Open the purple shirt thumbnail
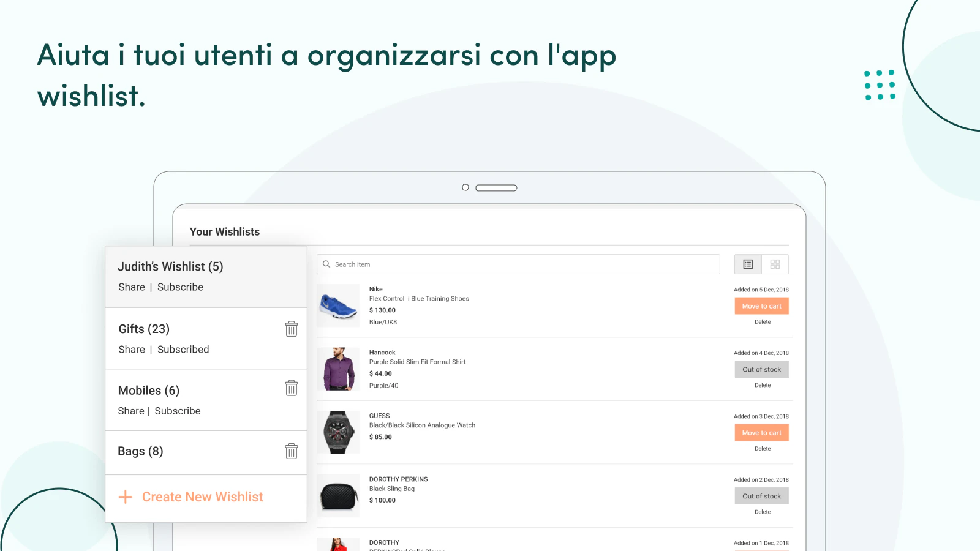Image resolution: width=980 pixels, height=551 pixels. click(338, 369)
